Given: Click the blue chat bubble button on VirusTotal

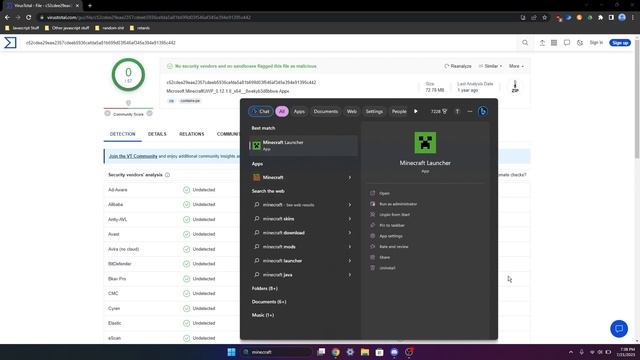Looking at the screenshot, I should (619, 329).
